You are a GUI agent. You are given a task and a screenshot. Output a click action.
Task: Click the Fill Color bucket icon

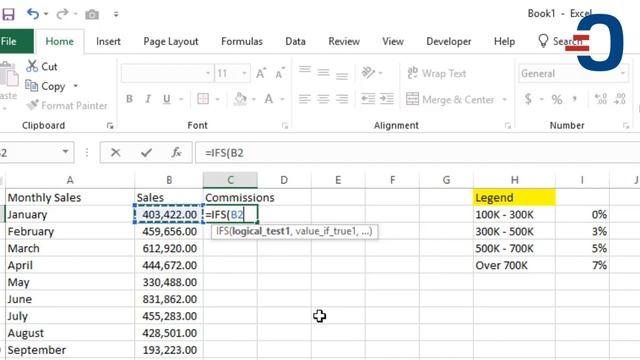point(240,99)
